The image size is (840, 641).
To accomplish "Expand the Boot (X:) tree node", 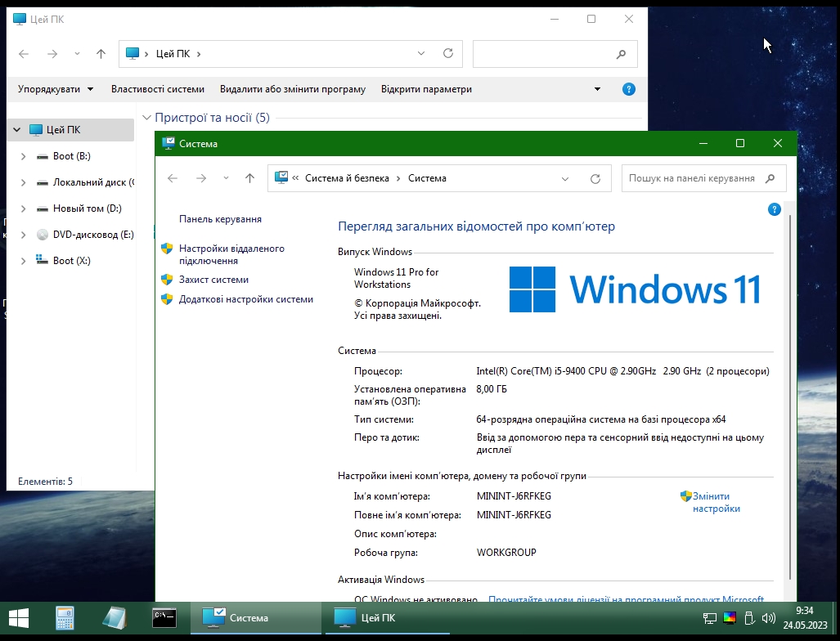I will click(23, 262).
